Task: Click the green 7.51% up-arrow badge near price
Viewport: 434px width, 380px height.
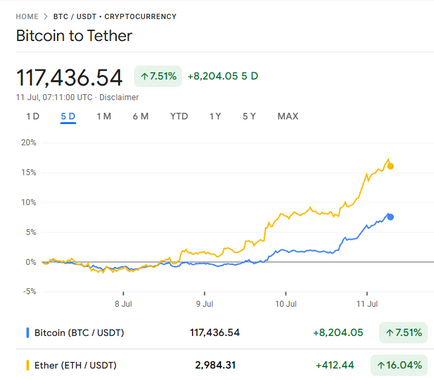Action: click(x=158, y=76)
